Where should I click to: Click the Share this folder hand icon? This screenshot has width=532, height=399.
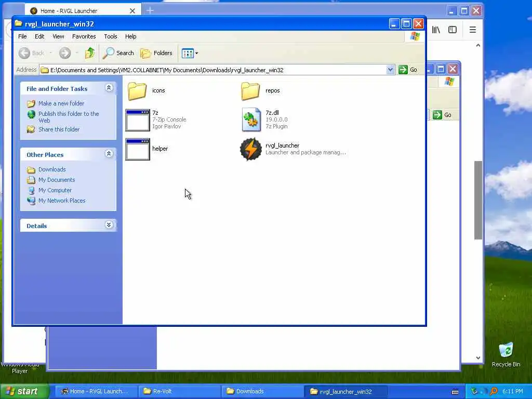pos(31,129)
